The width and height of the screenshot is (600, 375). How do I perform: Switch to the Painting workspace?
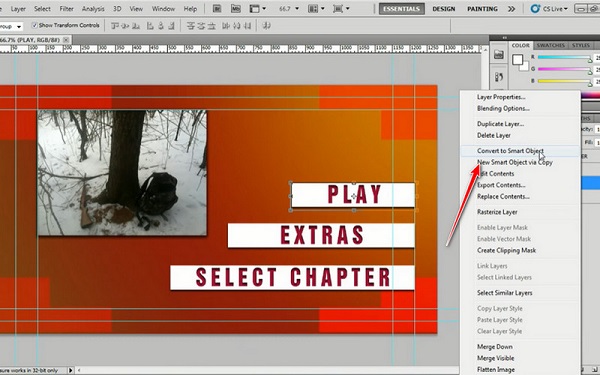click(x=482, y=8)
